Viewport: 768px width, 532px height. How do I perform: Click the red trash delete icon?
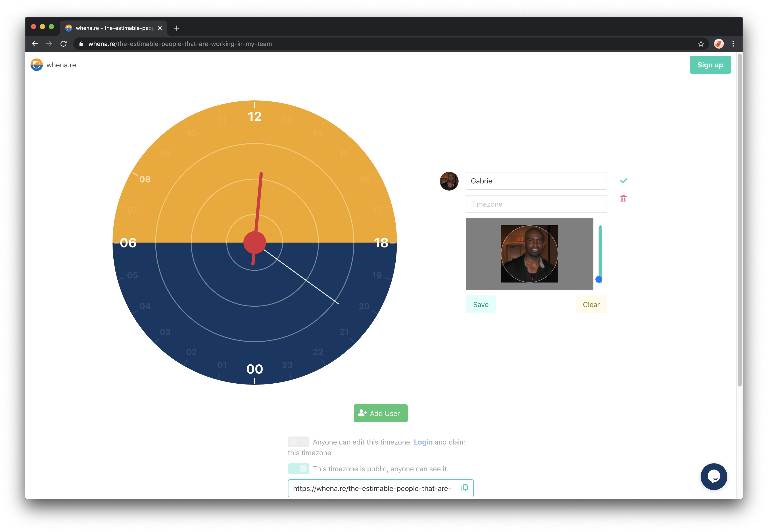point(623,199)
